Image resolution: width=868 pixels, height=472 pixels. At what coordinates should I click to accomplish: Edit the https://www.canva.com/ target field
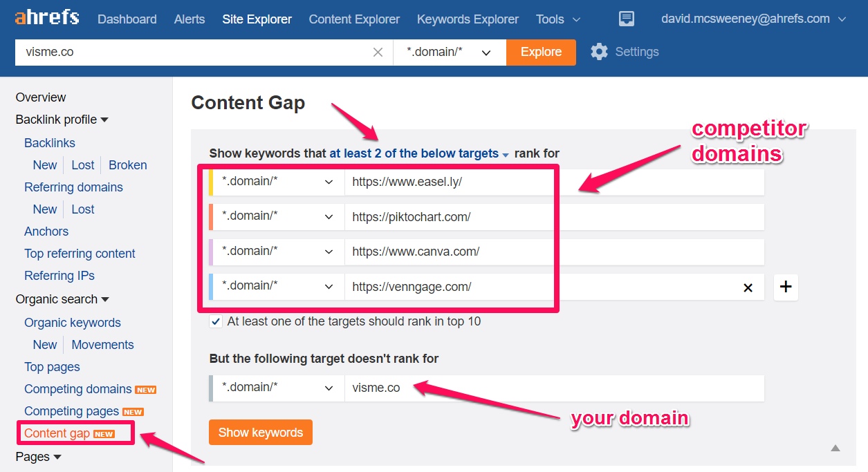pyautogui.click(x=554, y=252)
